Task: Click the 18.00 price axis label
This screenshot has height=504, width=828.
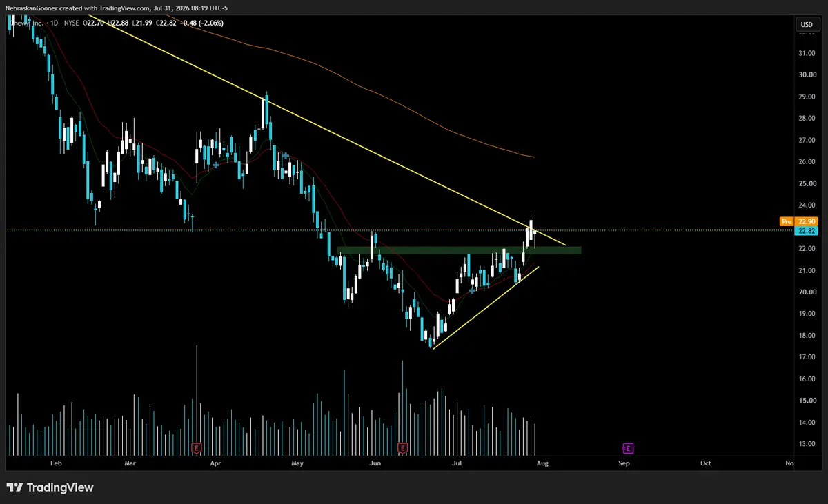Action: pyautogui.click(x=807, y=335)
